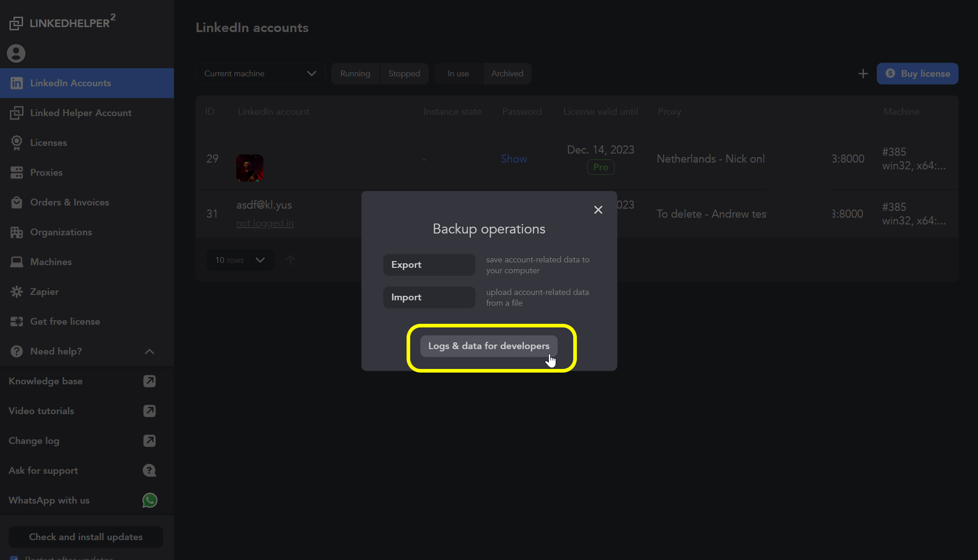Click the LinkedIn Accounts sidebar icon
Viewport: 978px width, 560px height.
click(17, 83)
